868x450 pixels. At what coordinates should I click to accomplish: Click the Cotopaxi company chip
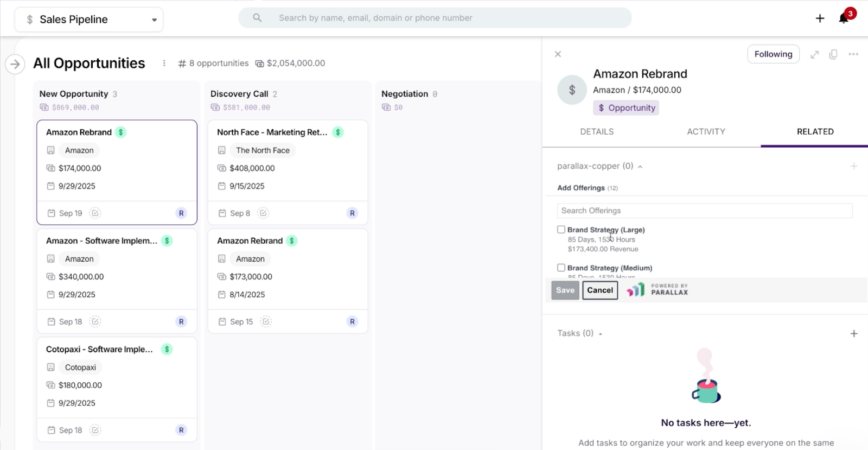coord(80,367)
